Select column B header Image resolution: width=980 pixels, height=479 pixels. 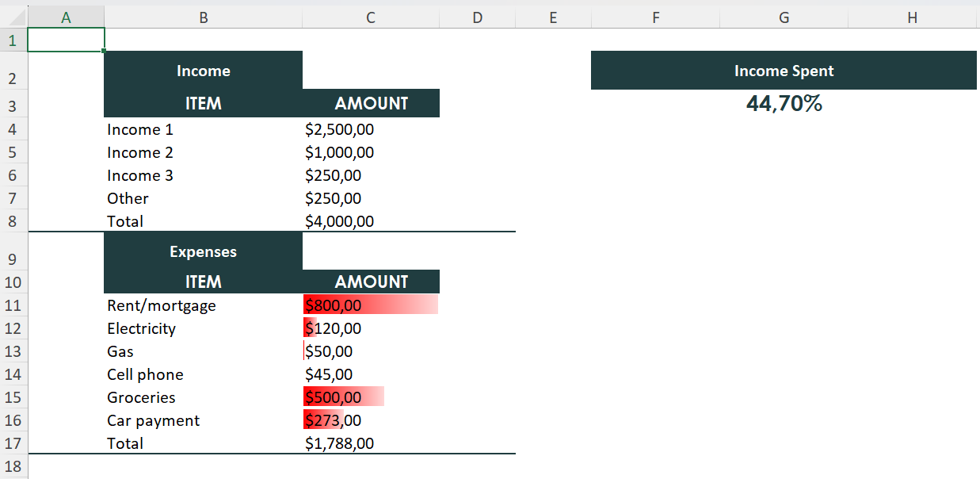point(203,17)
